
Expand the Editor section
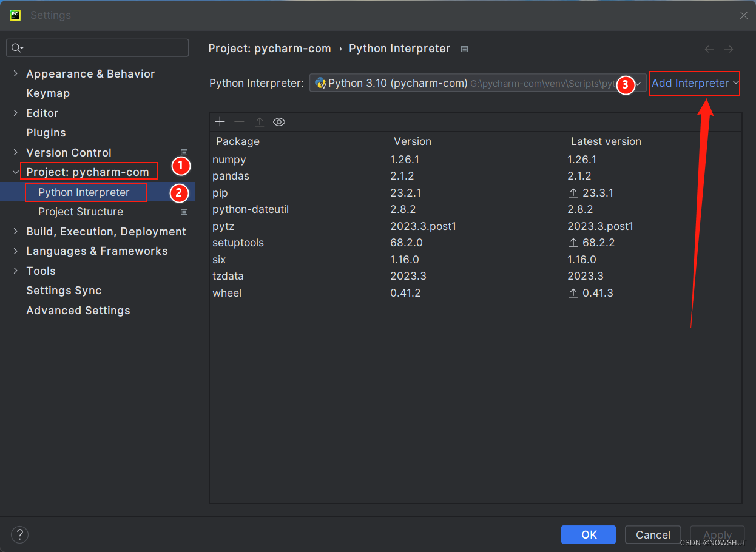tap(16, 113)
